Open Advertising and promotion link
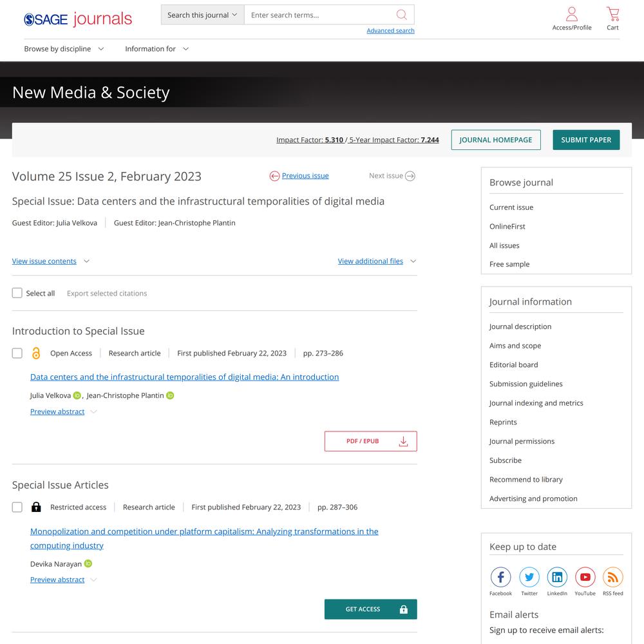The image size is (644, 644). tap(533, 498)
